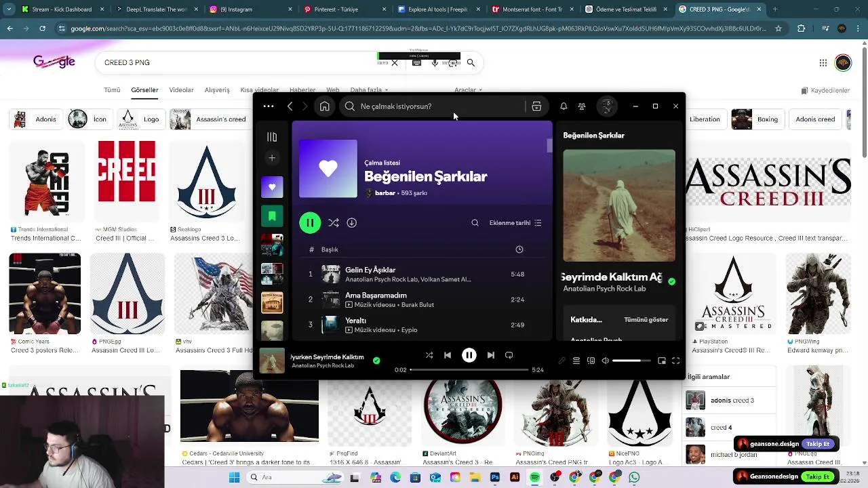Go back in Spotify navigation
Screen dimensions: 868x488
point(290,106)
